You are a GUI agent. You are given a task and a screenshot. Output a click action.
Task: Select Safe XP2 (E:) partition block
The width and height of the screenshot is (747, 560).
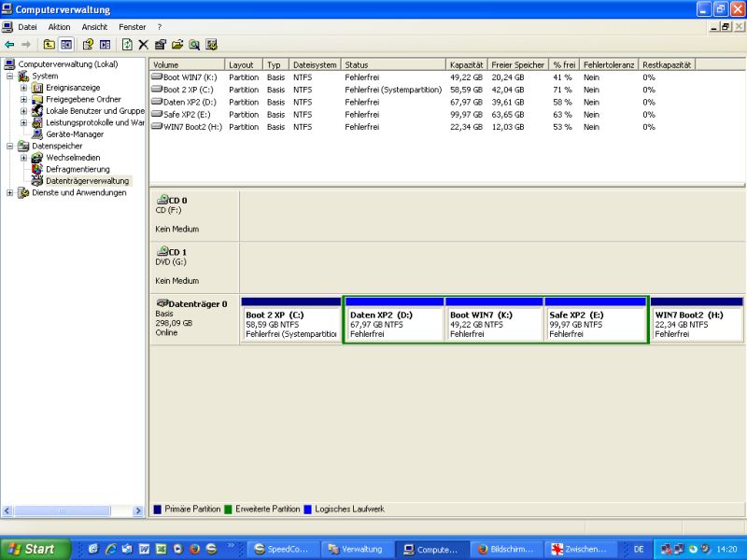[595, 319]
